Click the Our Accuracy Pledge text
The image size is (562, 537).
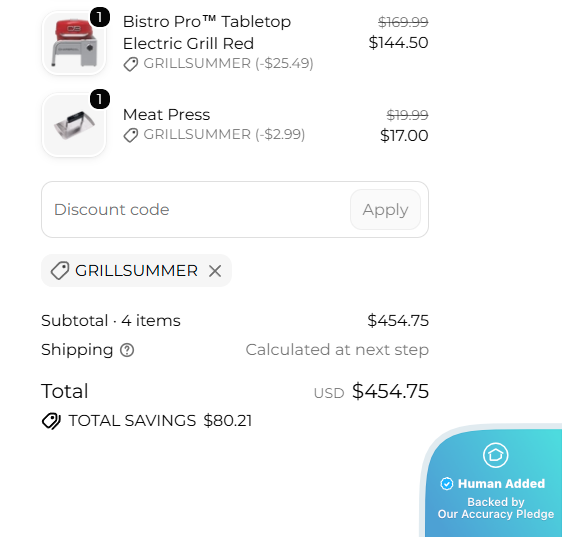tap(496, 514)
